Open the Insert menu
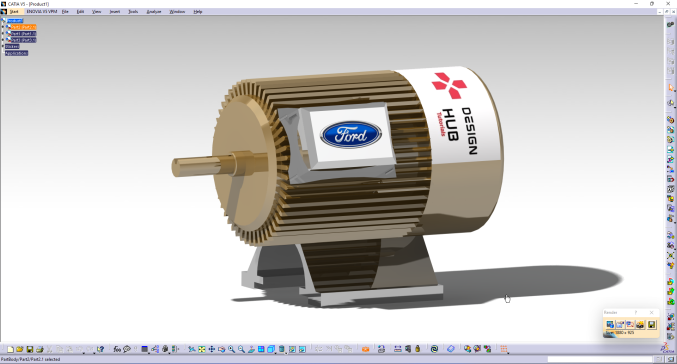677x364 pixels. click(x=115, y=12)
